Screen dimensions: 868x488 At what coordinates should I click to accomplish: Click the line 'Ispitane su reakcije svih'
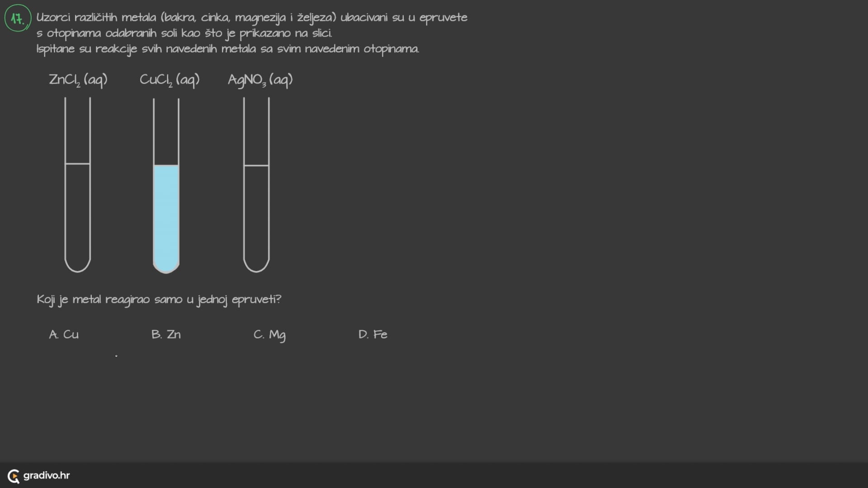(228, 49)
